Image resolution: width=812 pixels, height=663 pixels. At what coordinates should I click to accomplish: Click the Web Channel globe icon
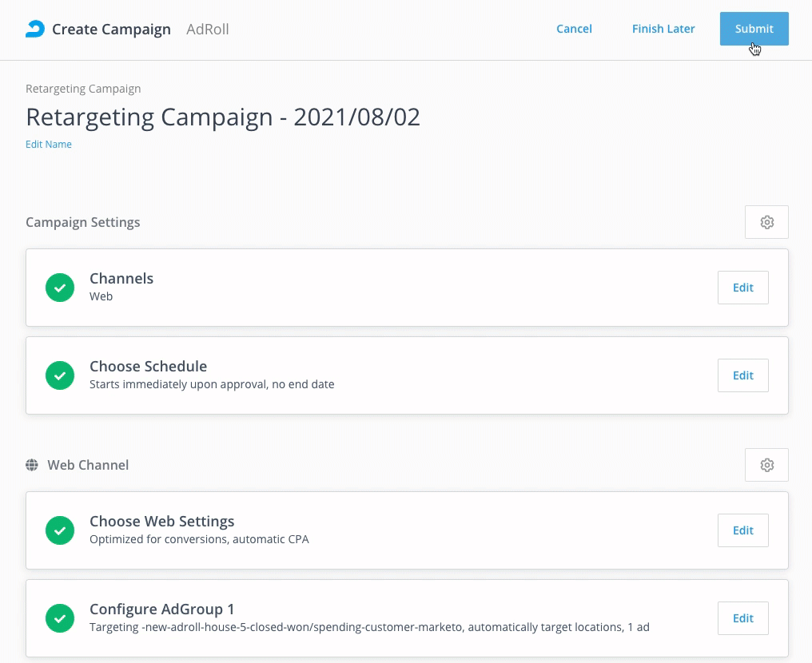pos(32,465)
